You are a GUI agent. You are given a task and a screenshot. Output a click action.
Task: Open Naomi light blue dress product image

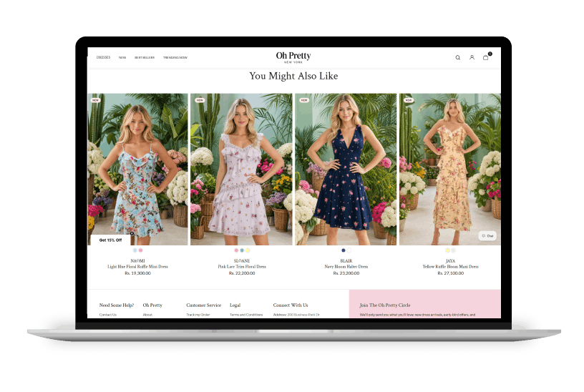pos(138,170)
